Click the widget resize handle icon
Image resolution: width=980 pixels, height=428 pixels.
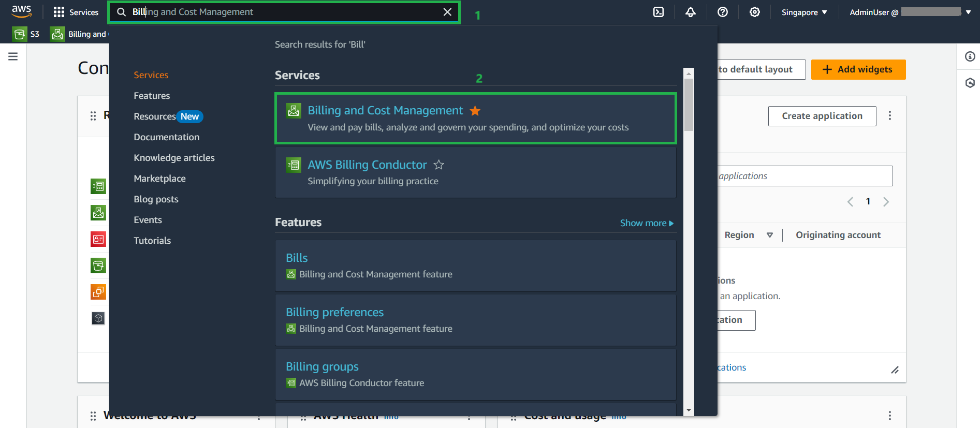point(895,370)
